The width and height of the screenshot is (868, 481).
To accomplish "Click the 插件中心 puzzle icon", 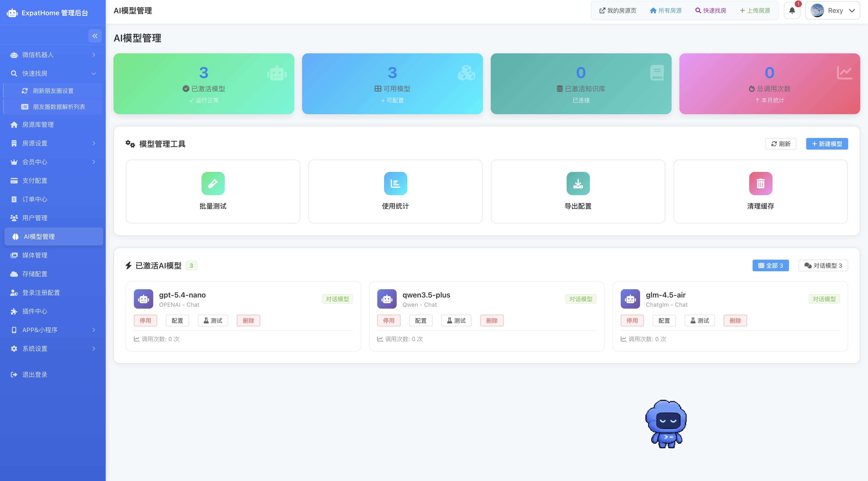I will 14,311.
